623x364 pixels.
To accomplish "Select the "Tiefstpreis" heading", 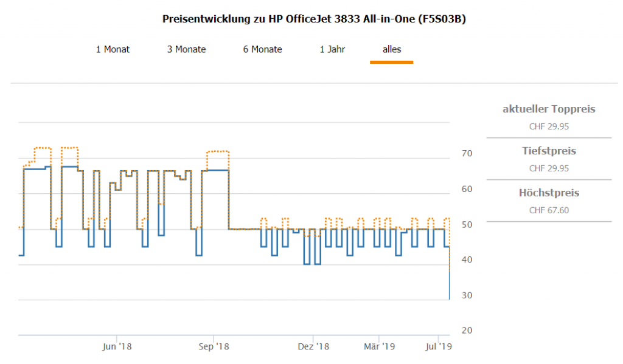I will click(x=549, y=151).
